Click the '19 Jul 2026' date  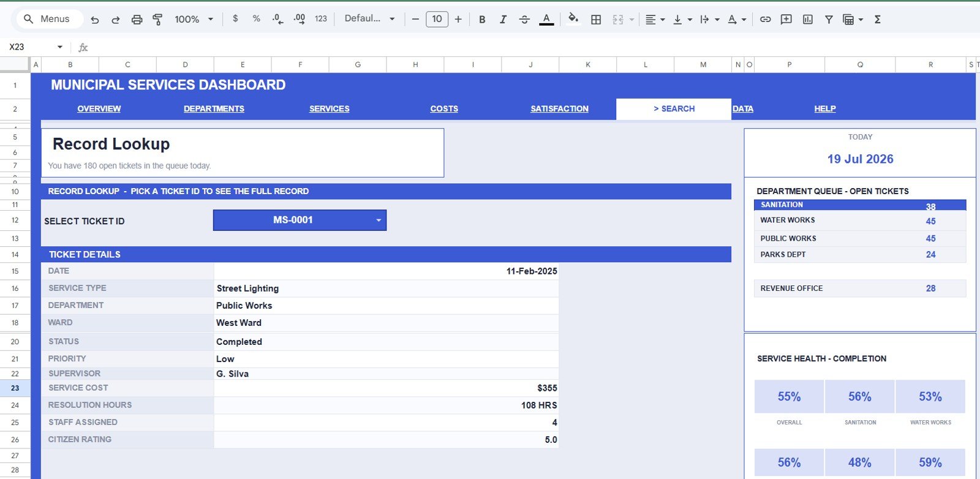point(860,159)
